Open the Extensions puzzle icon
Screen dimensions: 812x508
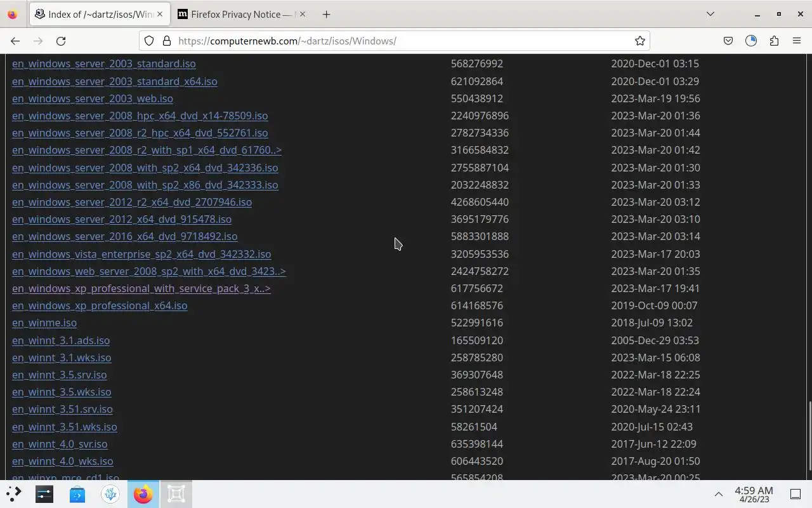click(774, 41)
